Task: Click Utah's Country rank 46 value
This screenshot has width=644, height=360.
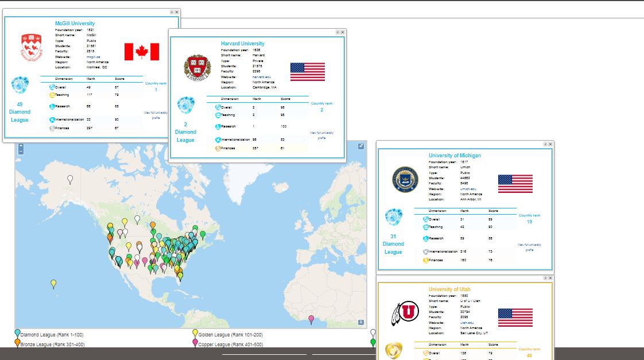Action: click(x=529, y=355)
